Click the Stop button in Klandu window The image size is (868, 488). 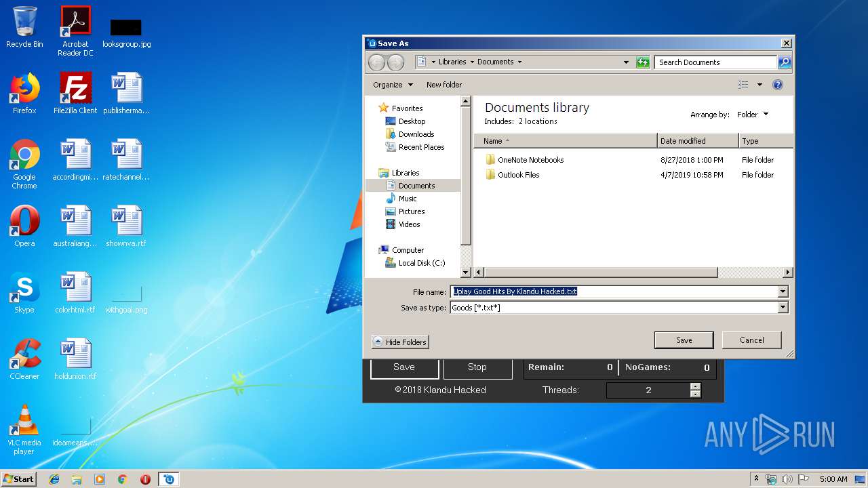point(477,367)
